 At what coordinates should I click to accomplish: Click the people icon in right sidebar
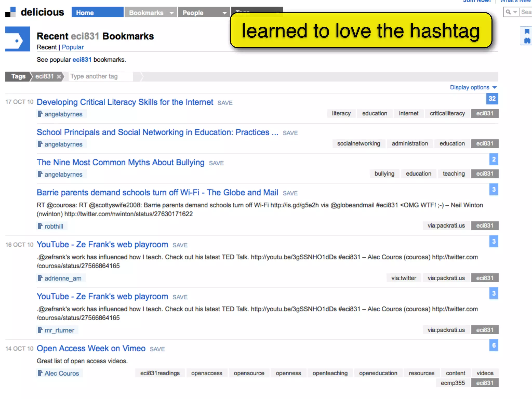(x=527, y=41)
